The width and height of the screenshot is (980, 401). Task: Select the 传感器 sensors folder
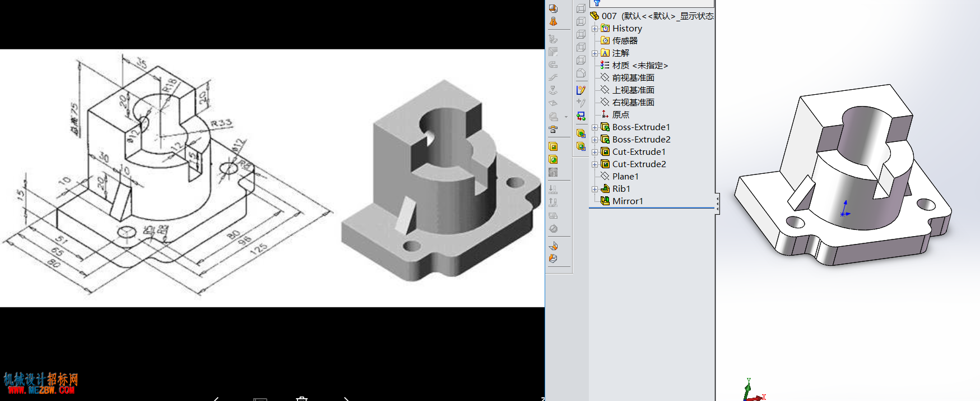point(619,41)
